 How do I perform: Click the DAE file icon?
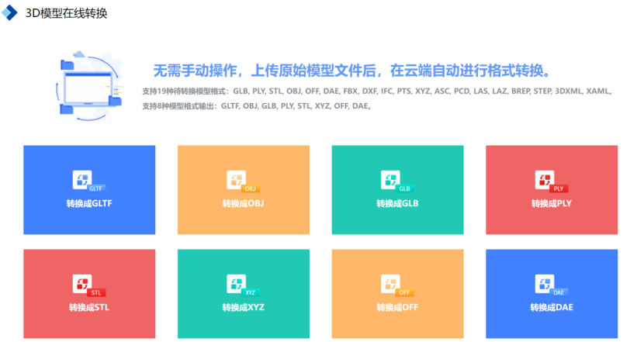(547, 285)
